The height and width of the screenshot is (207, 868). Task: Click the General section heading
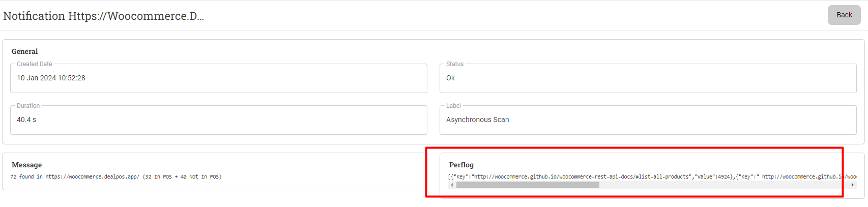click(x=24, y=51)
